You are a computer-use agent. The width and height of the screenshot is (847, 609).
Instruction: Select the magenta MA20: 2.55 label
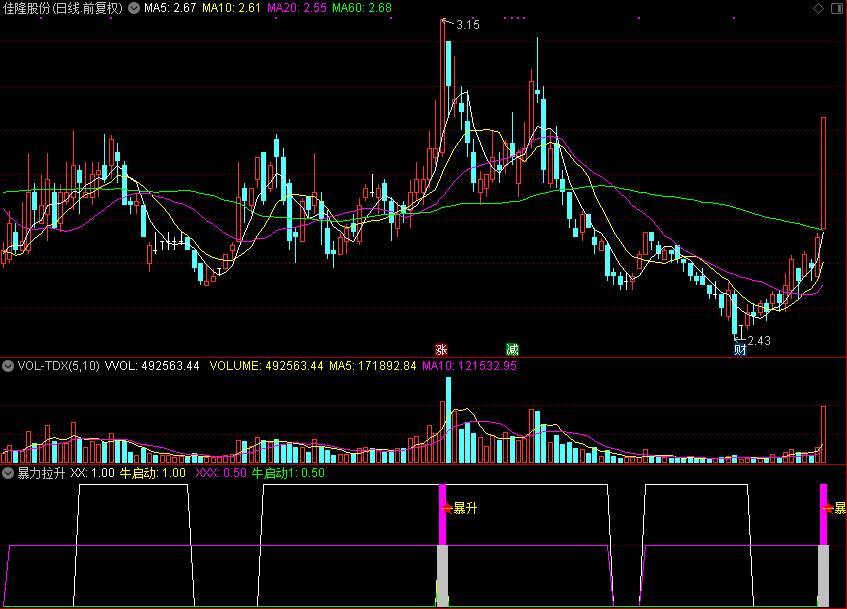coord(297,8)
